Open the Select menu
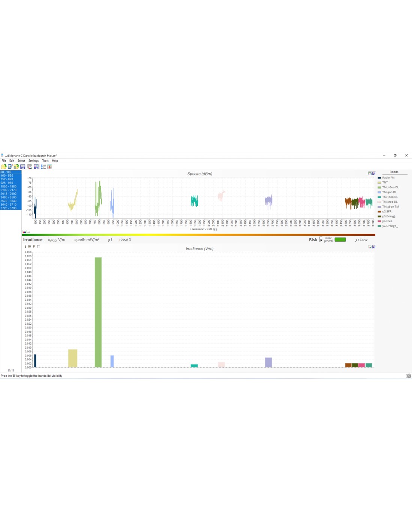412x532 pixels. tap(21, 160)
